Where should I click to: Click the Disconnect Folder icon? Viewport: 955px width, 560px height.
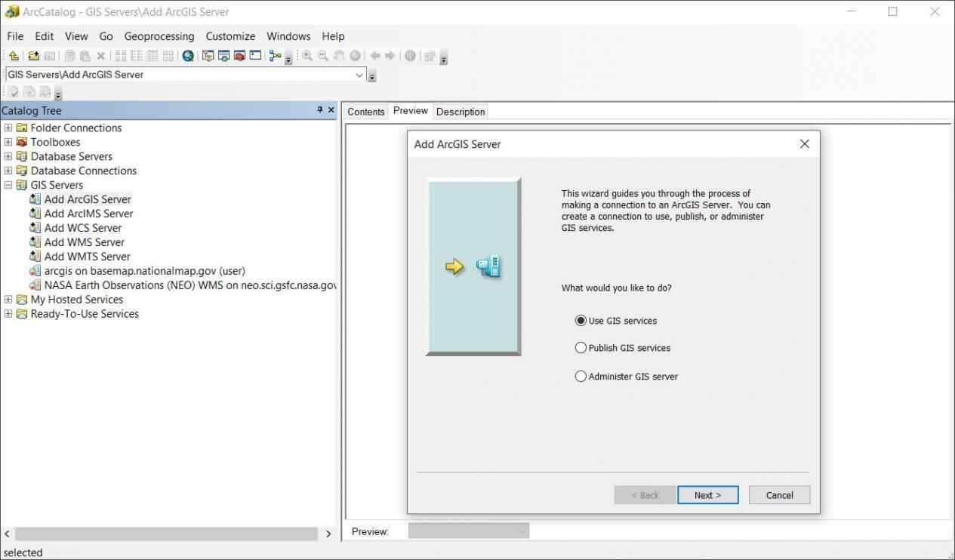[x=50, y=56]
